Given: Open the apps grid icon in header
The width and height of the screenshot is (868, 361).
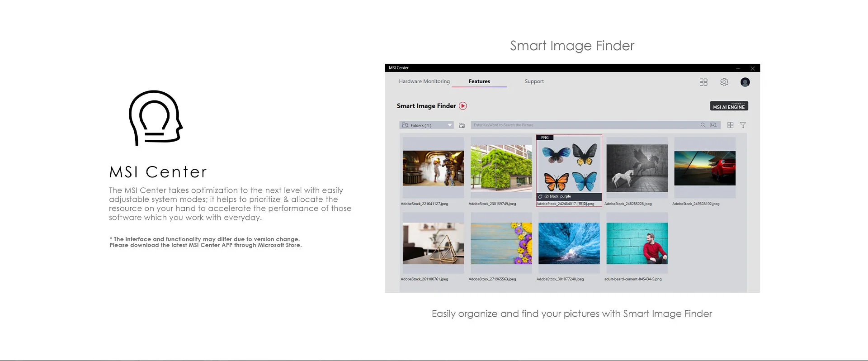Looking at the screenshot, I should pyautogui.click(x=703, y=82).
